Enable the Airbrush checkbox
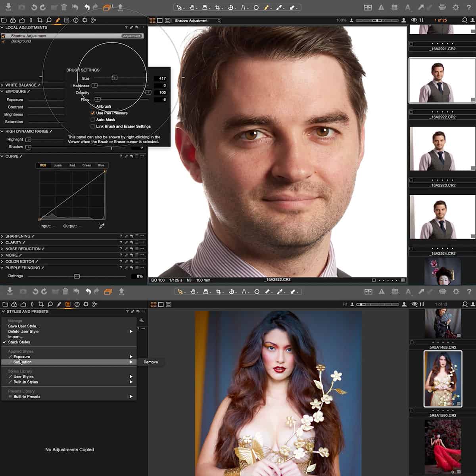This screenshot has width=476, height=476. pyautogui.click(x=92, y=106)
